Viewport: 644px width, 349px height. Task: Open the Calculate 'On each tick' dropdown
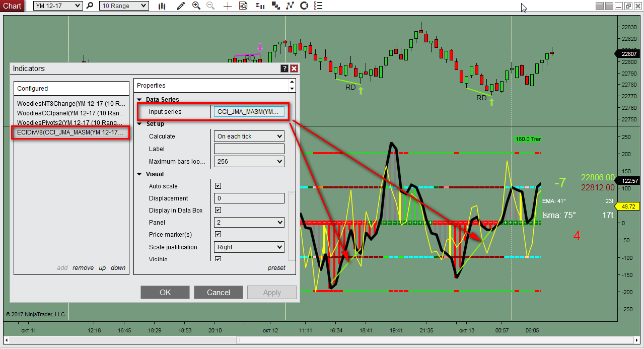pos(249,136)
